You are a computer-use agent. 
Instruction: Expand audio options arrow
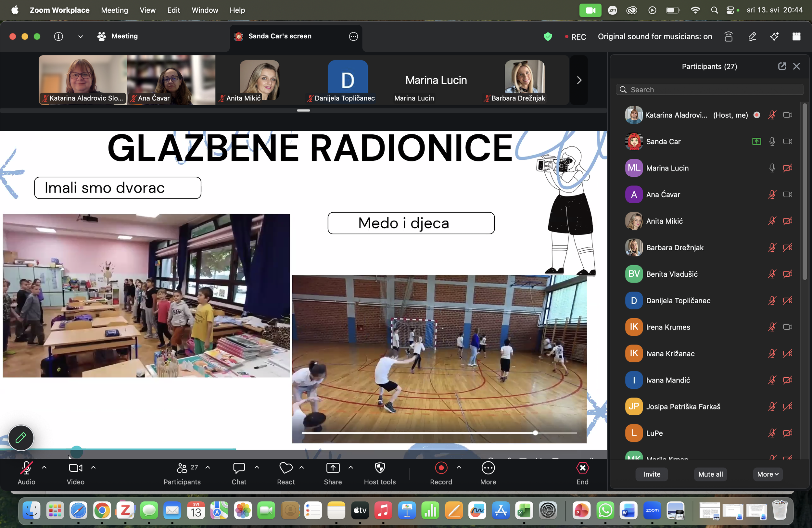44,468
